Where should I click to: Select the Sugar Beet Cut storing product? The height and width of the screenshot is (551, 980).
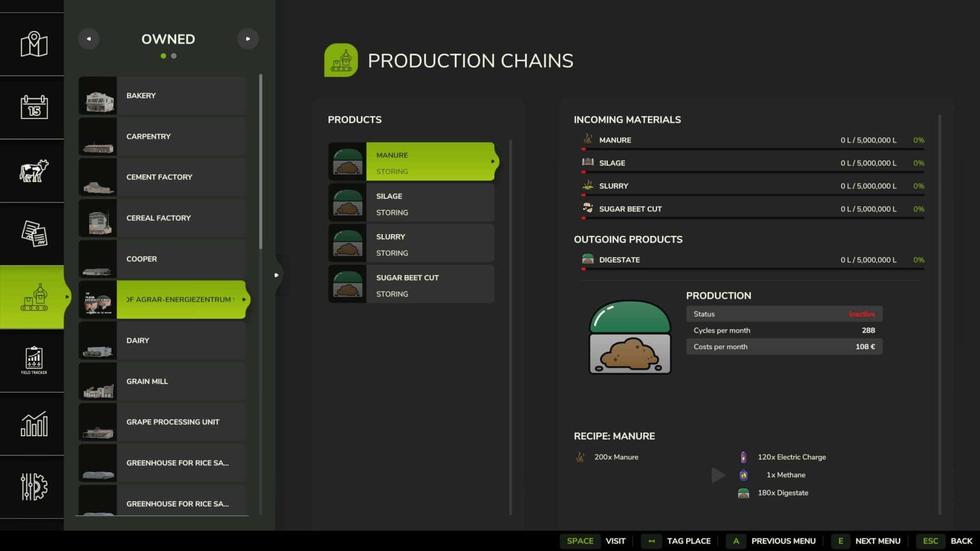411,284
